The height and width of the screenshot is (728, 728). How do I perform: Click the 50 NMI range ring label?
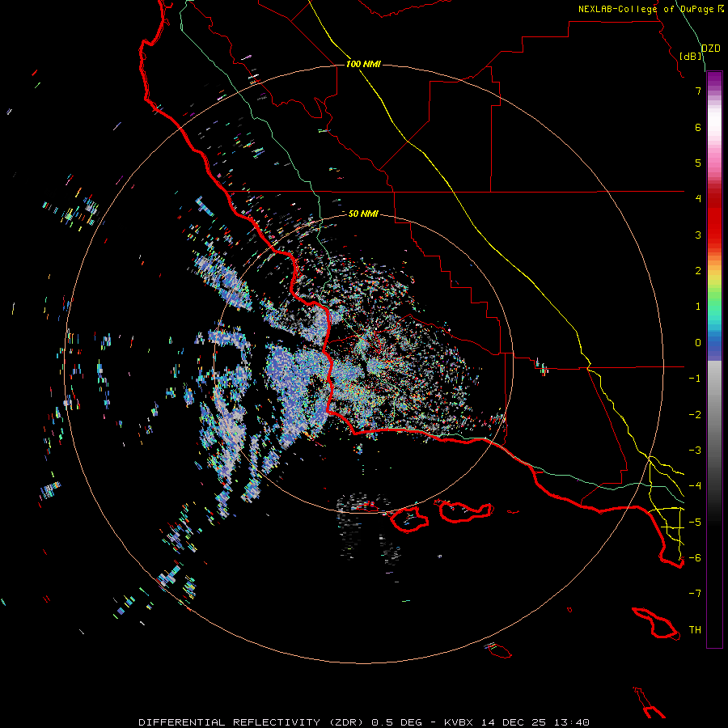363,214
